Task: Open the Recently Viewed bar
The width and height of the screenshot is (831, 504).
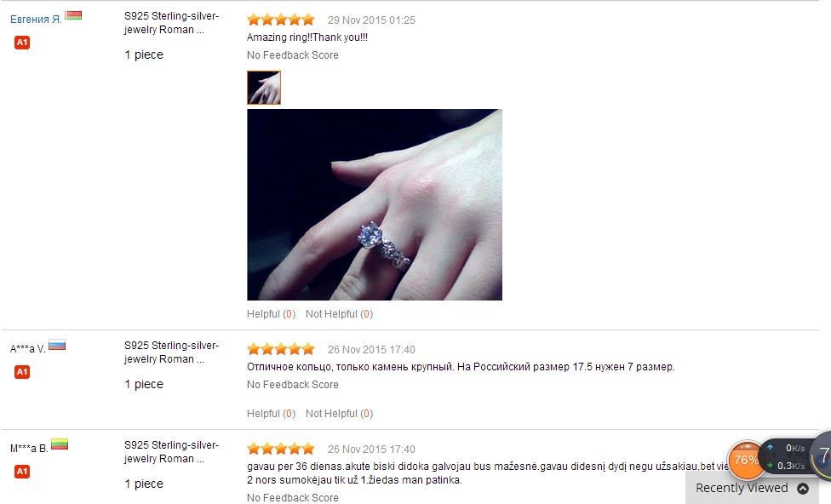Action: (x=753, y=488)
